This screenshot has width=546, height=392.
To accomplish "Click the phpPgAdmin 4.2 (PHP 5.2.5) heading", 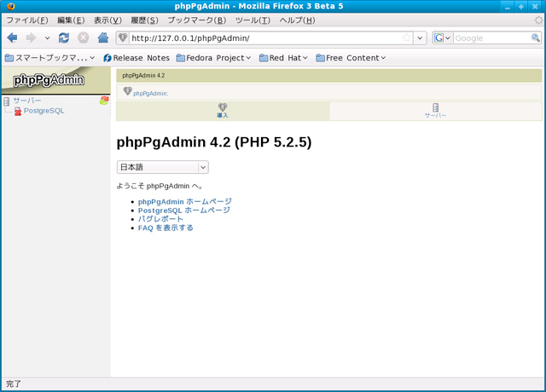I will pyautogui.click(x=214, y=142).
